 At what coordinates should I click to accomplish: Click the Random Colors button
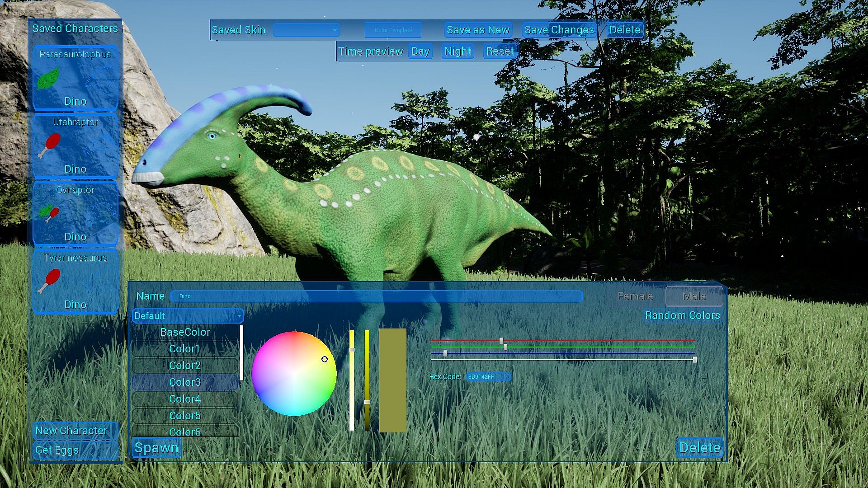[x=682, y=315]
